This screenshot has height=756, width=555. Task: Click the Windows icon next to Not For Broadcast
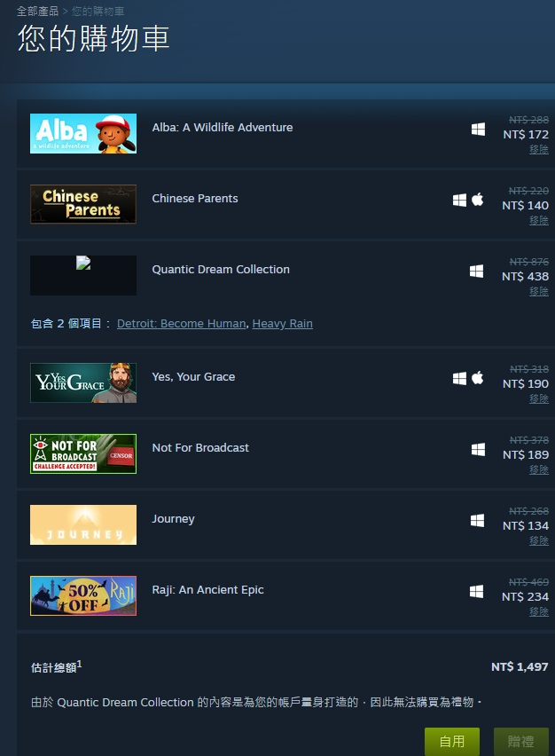tap(478, 449)
